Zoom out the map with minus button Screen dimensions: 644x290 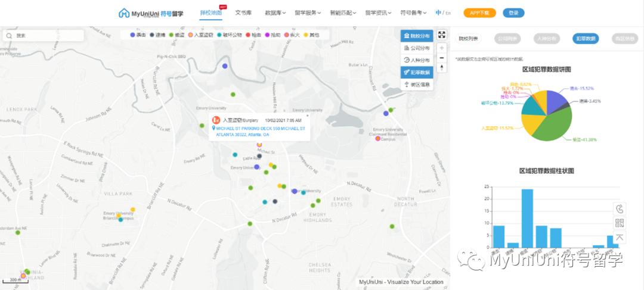[441, 58]
